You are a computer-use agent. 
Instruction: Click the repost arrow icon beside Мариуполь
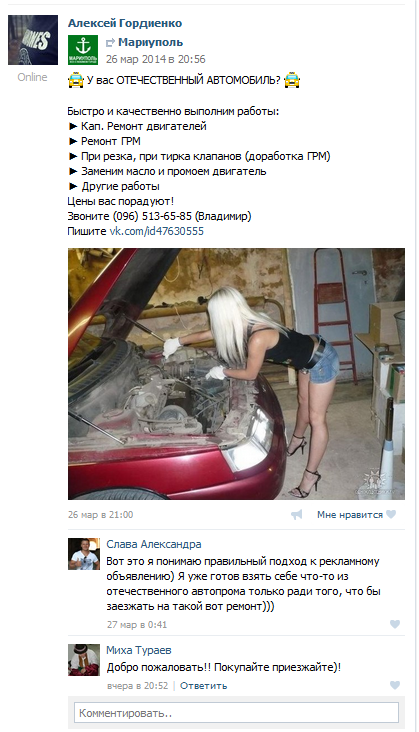[x=110, y=43]
